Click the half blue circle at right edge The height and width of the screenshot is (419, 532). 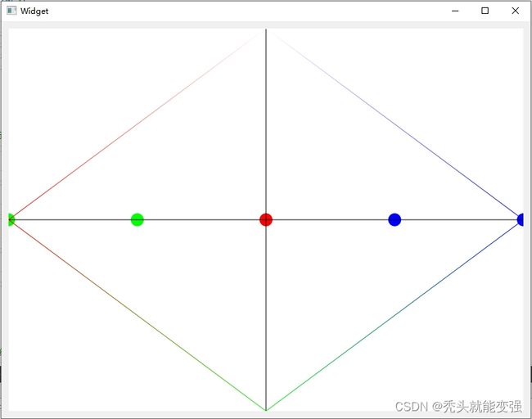[x=521, y=219]
